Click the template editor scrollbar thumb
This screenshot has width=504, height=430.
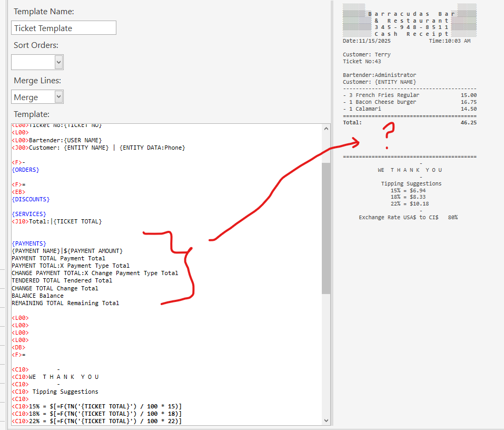[x=326, y=228]
